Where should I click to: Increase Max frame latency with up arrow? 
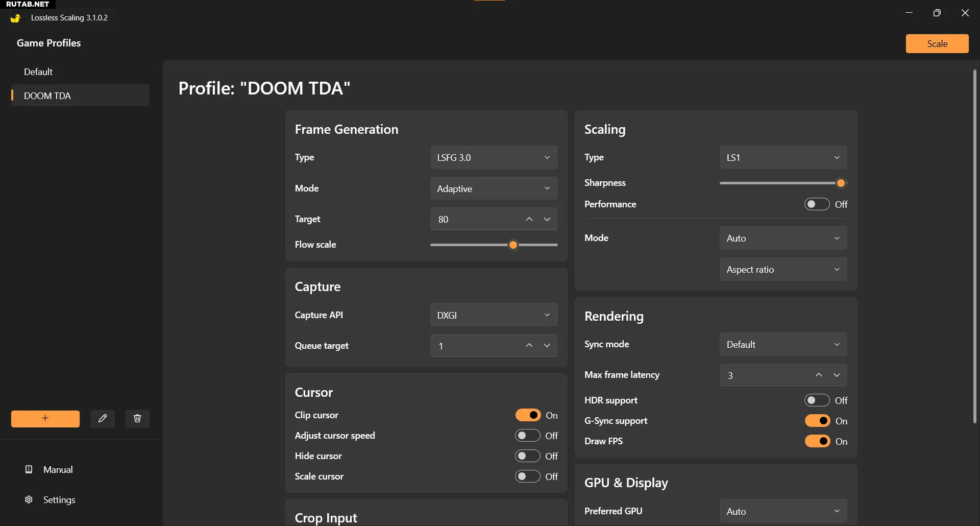[x=819, y=375]
